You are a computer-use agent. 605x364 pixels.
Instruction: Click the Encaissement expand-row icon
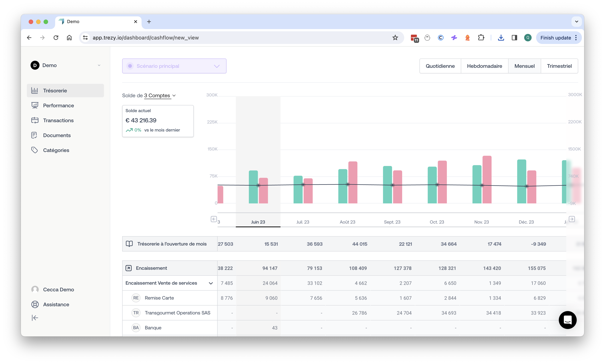[129, 268]
